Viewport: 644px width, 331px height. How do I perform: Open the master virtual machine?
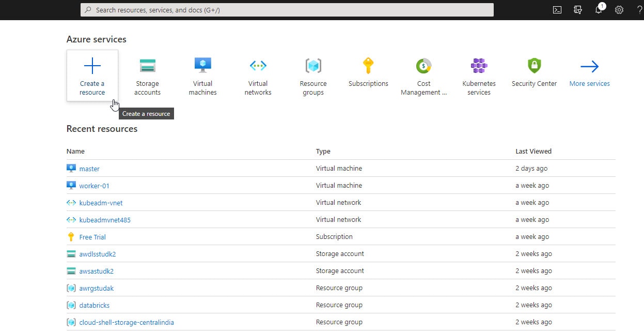(x=89, y=168)
